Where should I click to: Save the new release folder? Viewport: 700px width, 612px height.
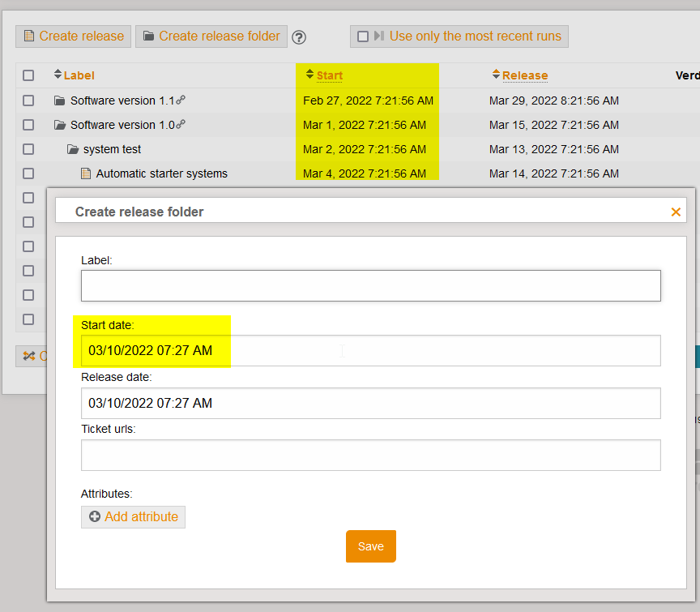tap(370, 546)
